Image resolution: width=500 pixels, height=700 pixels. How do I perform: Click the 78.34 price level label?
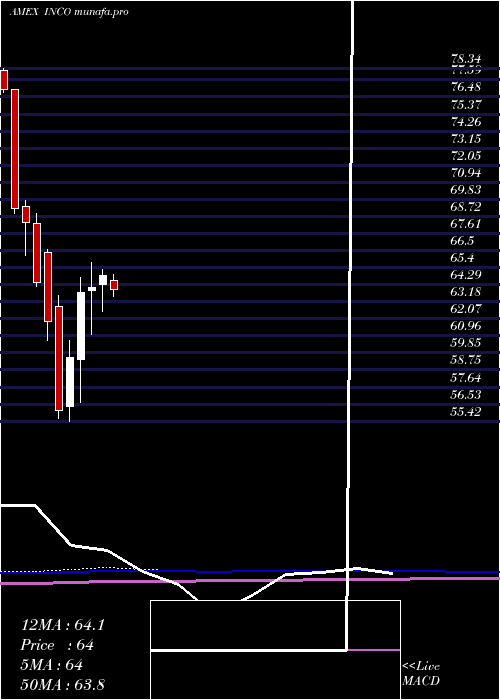pos(466,59)
